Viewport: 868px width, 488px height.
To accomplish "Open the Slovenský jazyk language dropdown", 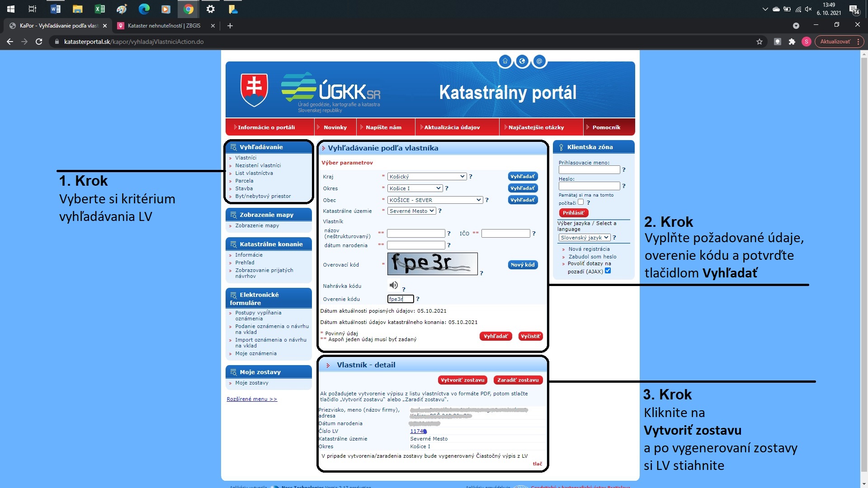I will pos(585,238).
